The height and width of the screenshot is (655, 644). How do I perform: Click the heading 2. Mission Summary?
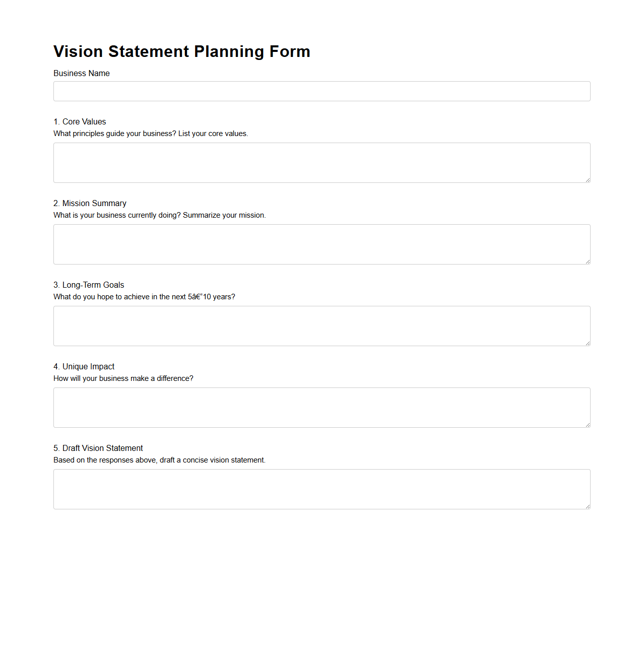coord(90,203)
